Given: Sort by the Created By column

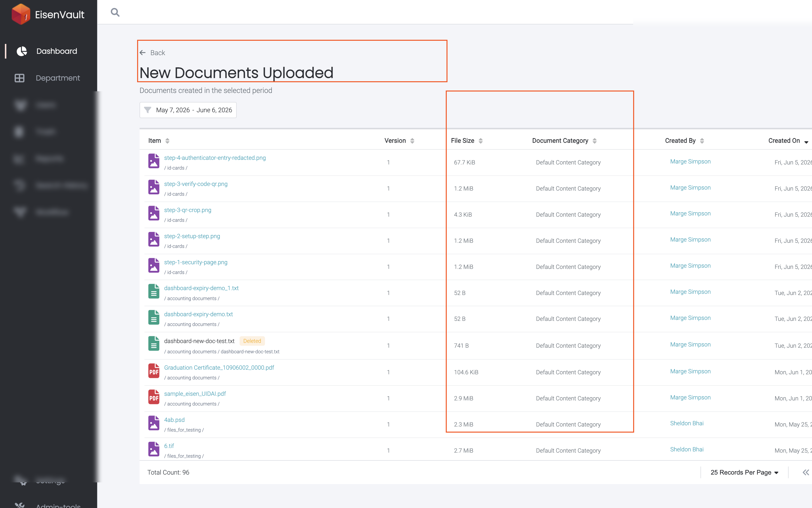Looking at the screenshot, I should click(684, 141).
